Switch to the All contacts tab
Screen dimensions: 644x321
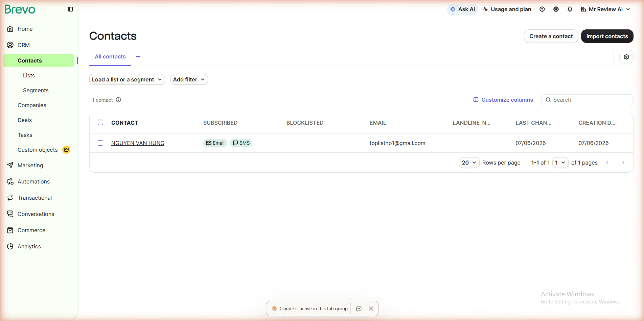[x=110, y=57]
